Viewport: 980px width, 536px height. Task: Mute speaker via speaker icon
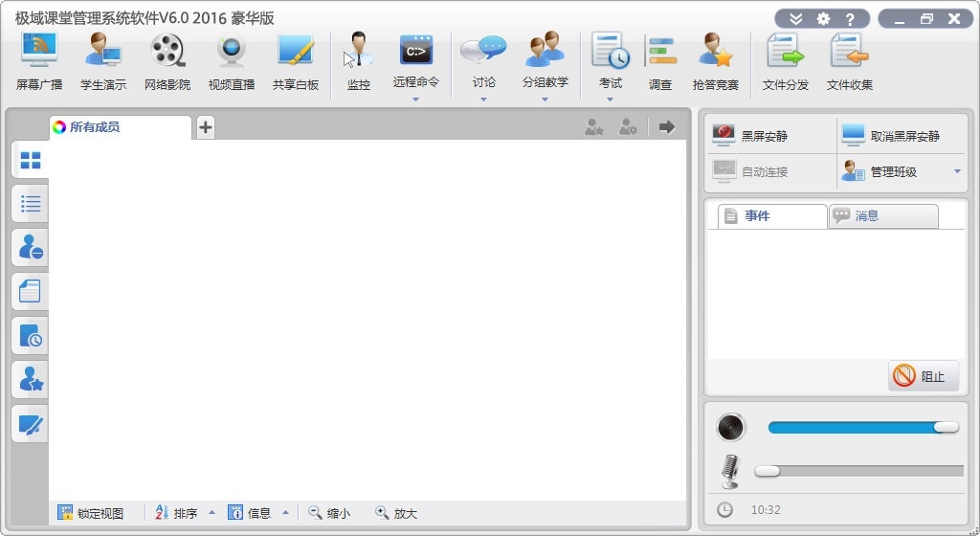pos(730,427)
